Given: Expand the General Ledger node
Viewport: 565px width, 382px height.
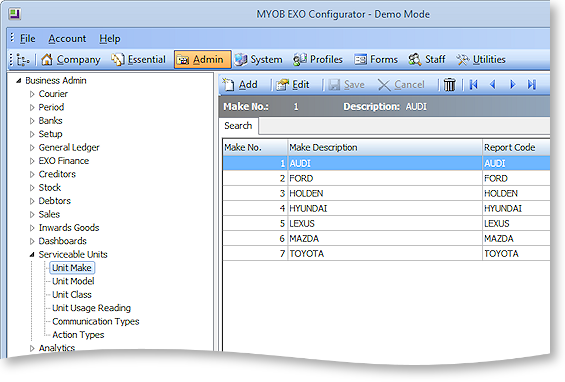Looking at the screenshot, I should pyautogui.click(x=32, y=147).
